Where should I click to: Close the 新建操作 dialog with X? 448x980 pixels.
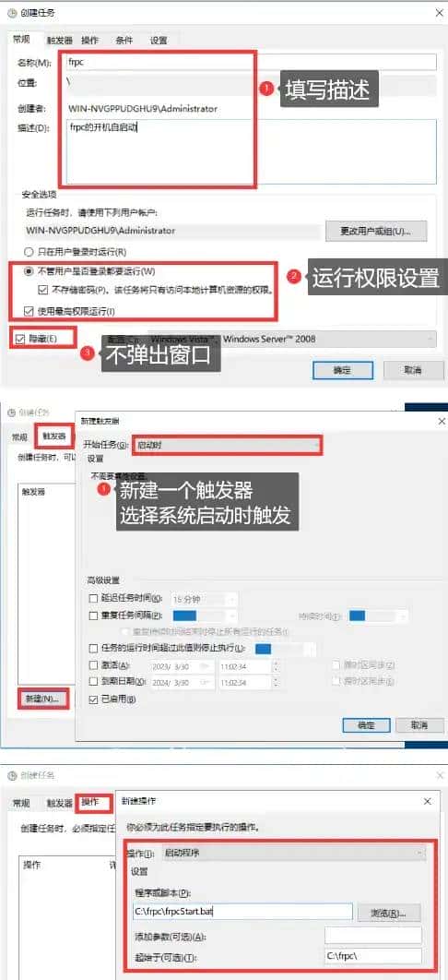(428, 801)
